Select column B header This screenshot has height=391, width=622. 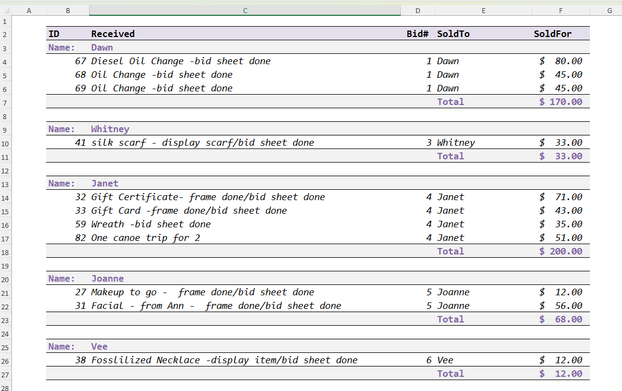[68, 11]
